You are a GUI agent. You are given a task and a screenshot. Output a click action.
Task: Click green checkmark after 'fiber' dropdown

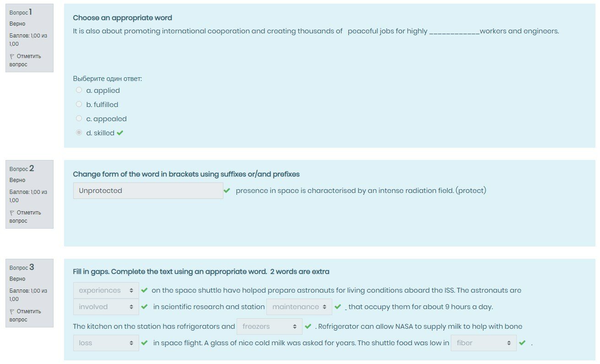click(x=522, y=343)
